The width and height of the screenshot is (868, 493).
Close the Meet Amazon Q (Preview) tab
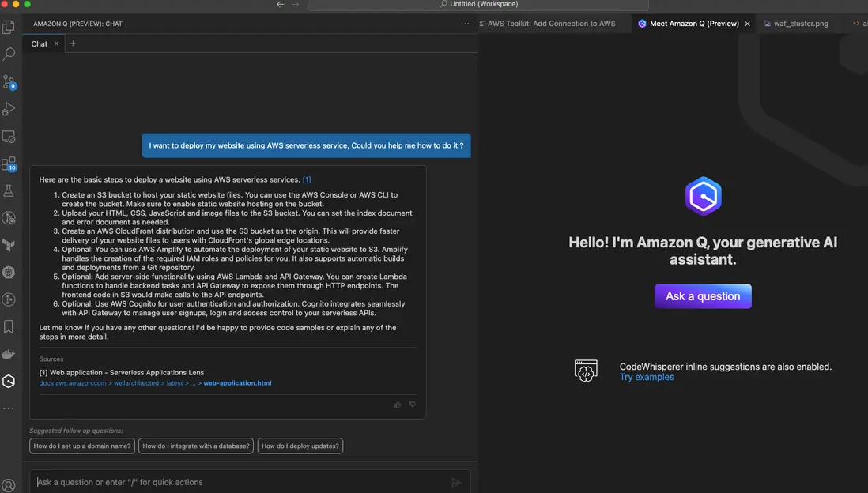[x=747, y=24]
